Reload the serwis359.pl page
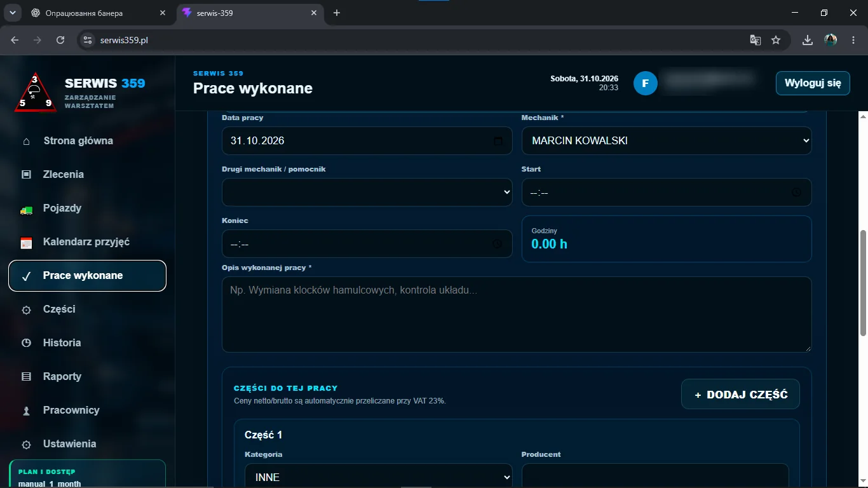This screenshot has height=488, width=868. coord(60,40)
